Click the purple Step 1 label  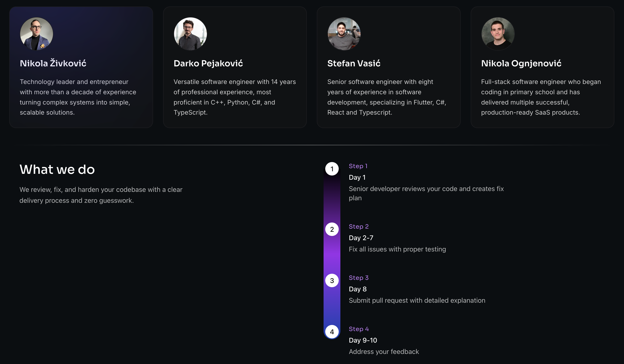tap(358, 166)
